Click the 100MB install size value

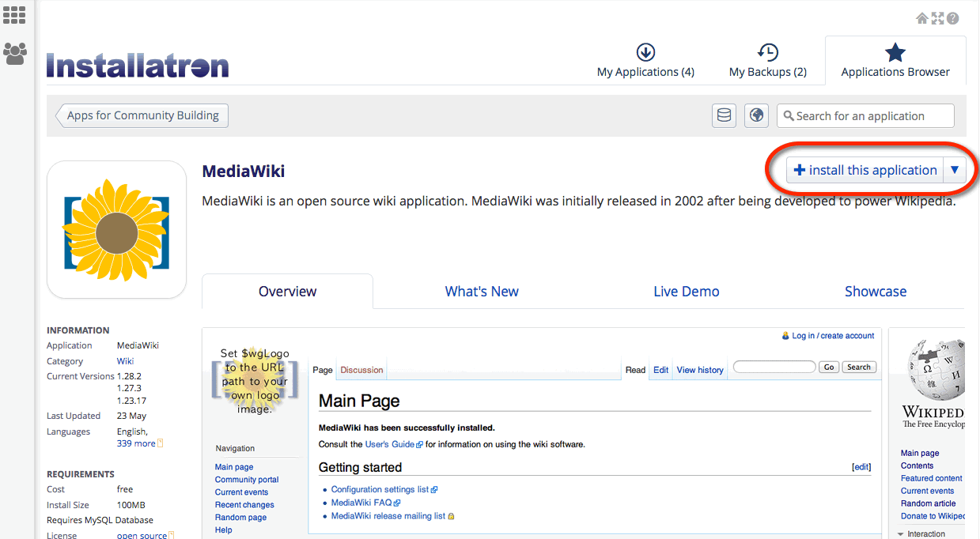130,505
